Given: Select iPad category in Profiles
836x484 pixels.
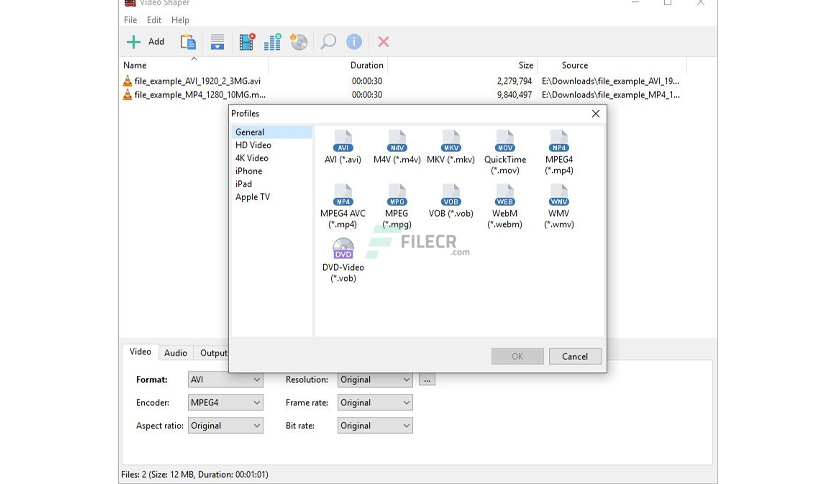Looking at the screenshot, I should pos(244,184).
